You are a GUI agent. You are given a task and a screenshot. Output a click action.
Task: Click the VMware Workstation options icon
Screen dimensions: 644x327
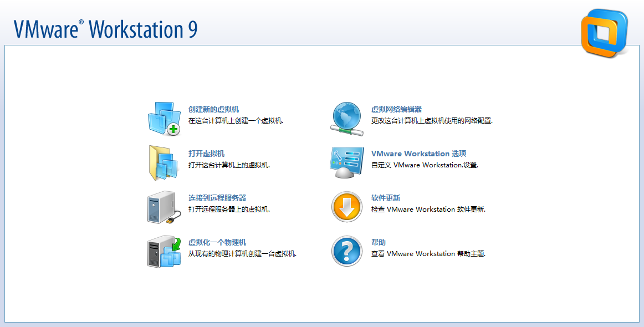346,163
